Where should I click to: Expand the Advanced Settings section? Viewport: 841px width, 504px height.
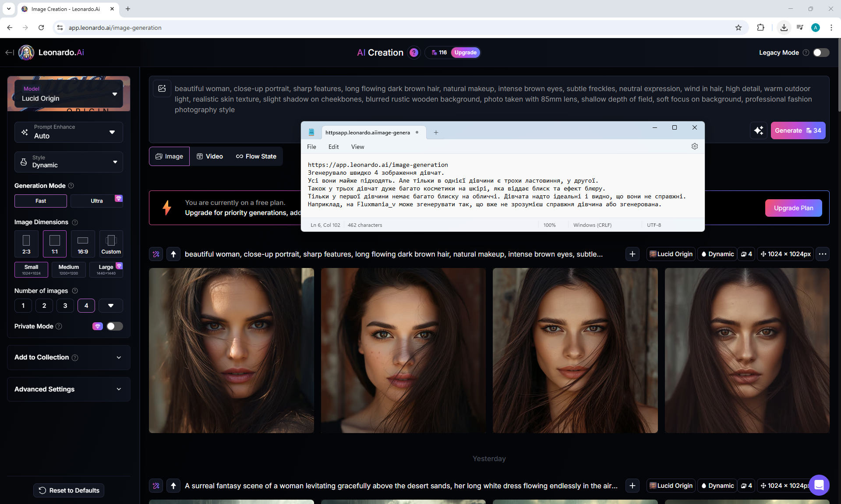tap(69, 389)
